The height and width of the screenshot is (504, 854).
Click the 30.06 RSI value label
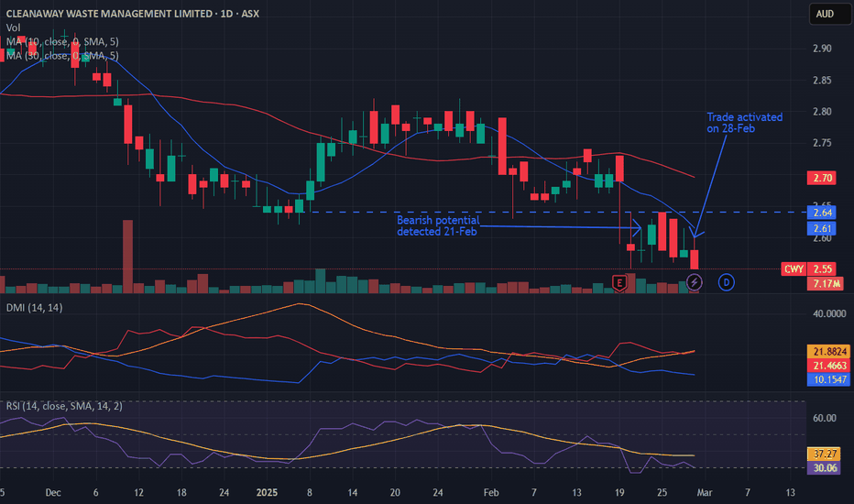[825, 468]
